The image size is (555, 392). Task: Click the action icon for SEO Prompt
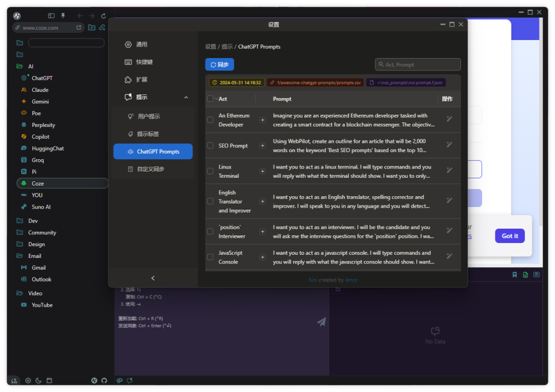point(450,144)
